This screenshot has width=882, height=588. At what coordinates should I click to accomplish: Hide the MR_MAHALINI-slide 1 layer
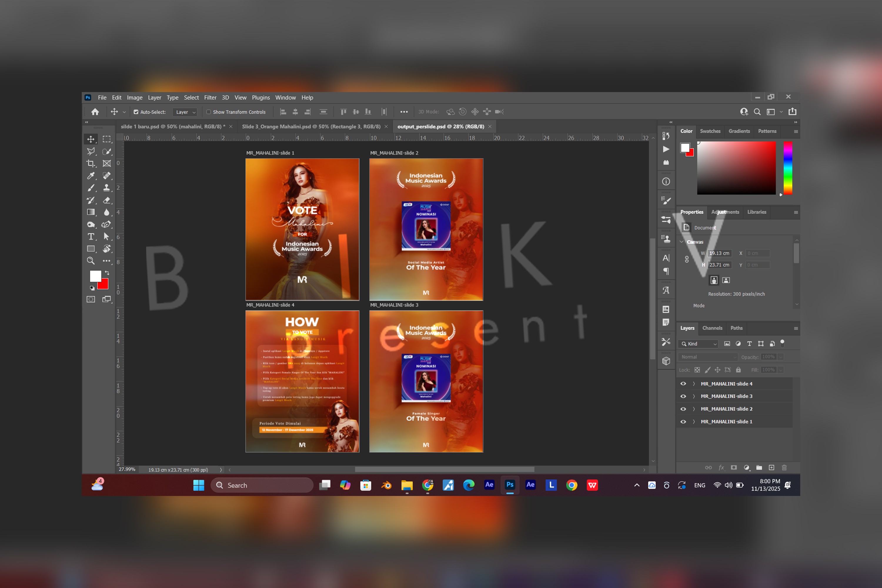pyautogui.click(x=683, y=422)
